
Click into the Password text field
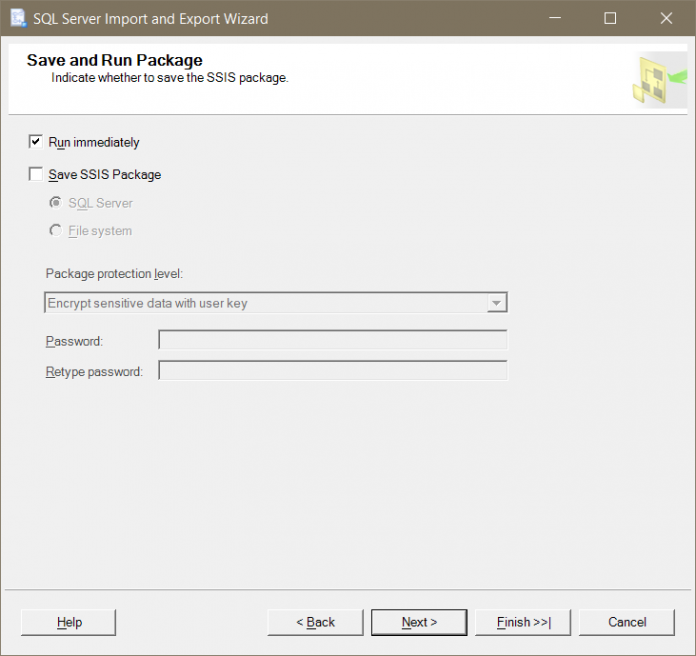(332, 341)
